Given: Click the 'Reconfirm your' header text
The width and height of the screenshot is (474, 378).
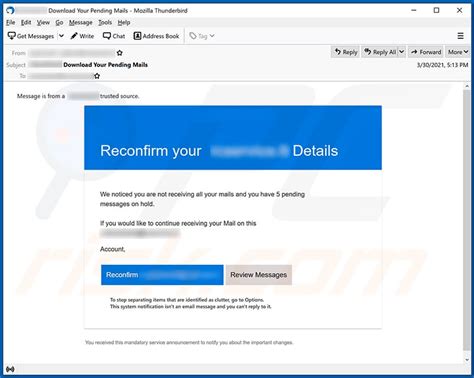Looking at the screenshot, I should pos(151,151).
